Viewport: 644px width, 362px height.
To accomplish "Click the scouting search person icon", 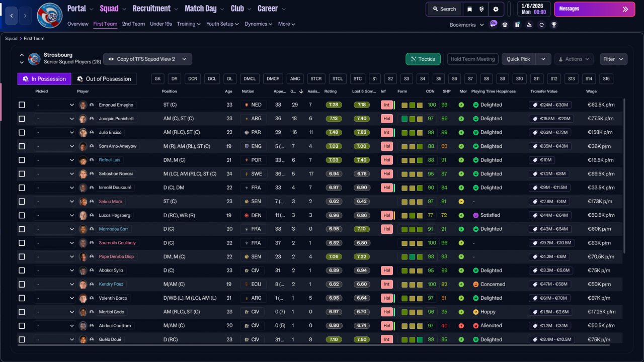I will [529, 25].
